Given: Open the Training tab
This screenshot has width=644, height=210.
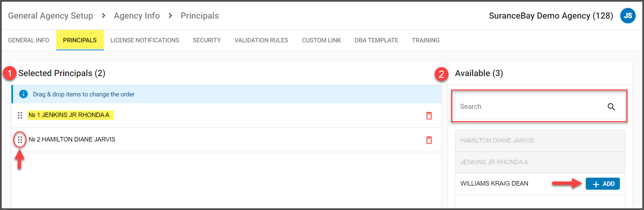Looking at the screenshot, I should (x=425, y=40).
